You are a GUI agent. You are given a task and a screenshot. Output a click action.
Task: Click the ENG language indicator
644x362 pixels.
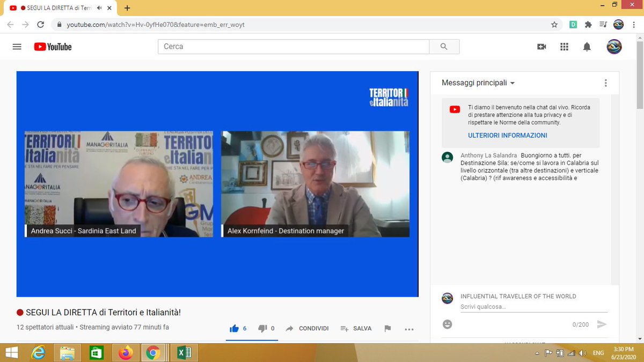[x=598, y=353]
